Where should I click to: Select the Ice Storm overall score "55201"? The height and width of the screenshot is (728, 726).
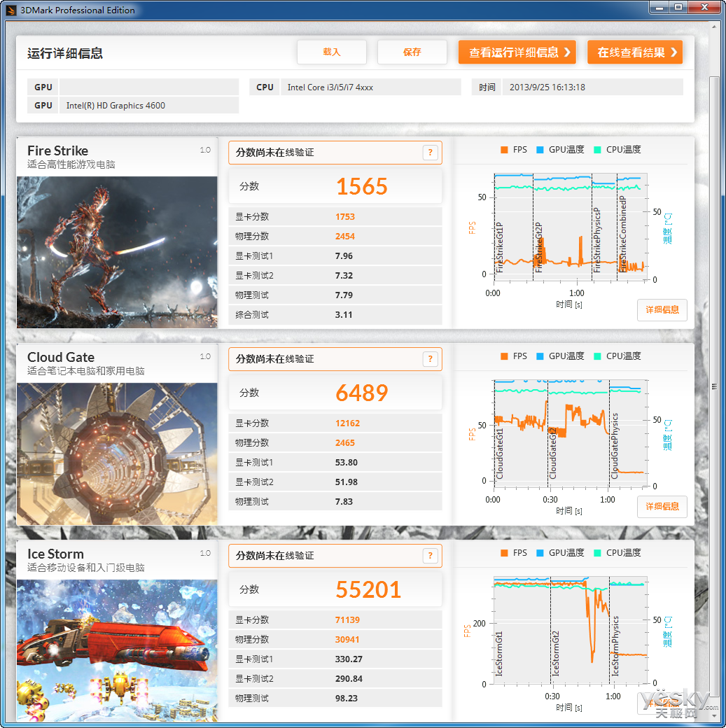tap(368, 590)
